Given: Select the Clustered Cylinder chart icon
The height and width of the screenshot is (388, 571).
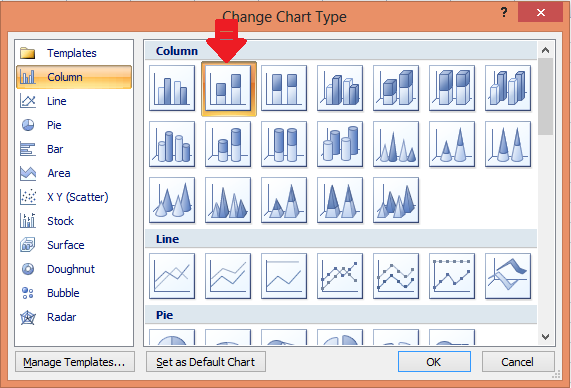Looking at the screenshot, I should click(x=172, y=144).
